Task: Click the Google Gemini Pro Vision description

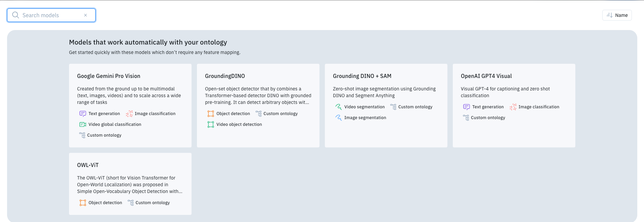Action: (129, 95)
